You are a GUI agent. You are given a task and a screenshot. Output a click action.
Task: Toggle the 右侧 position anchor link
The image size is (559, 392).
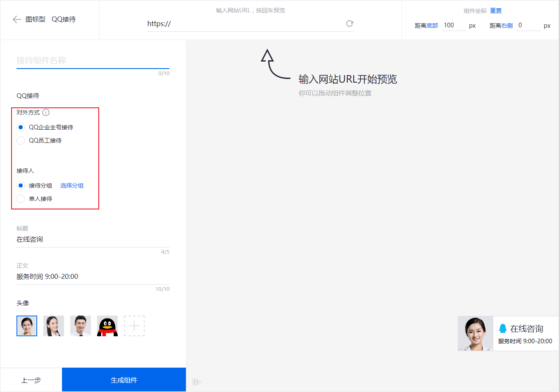[x=507, y=26]
